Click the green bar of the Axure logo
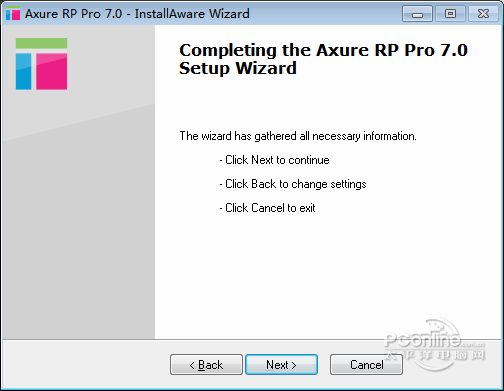This screenshot has height=391, width=504. point(41,43)
